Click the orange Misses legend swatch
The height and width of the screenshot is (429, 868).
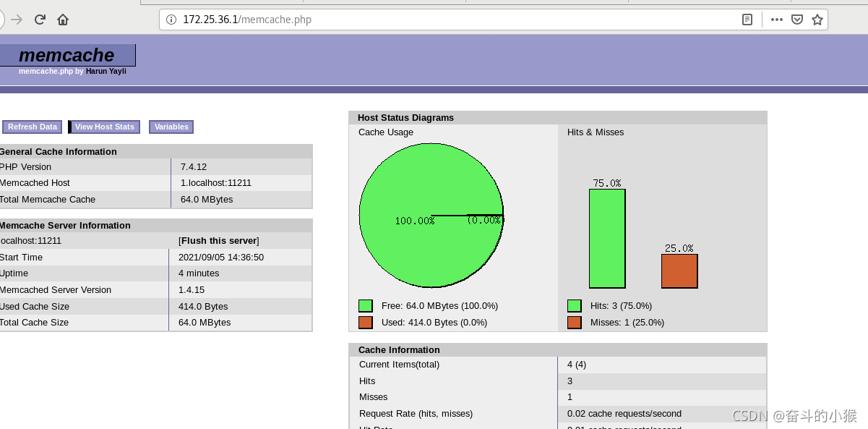[575, 323]
